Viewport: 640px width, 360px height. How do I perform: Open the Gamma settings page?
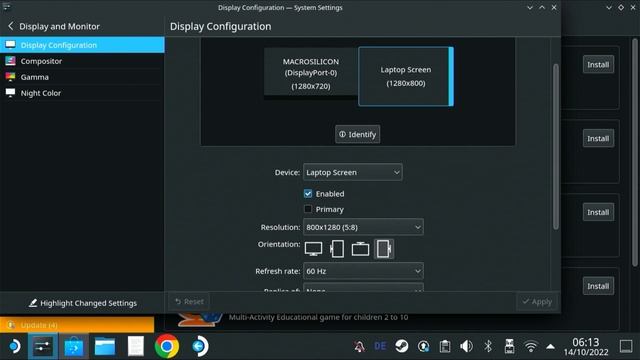pyautogui.click(x=82, y=77)
